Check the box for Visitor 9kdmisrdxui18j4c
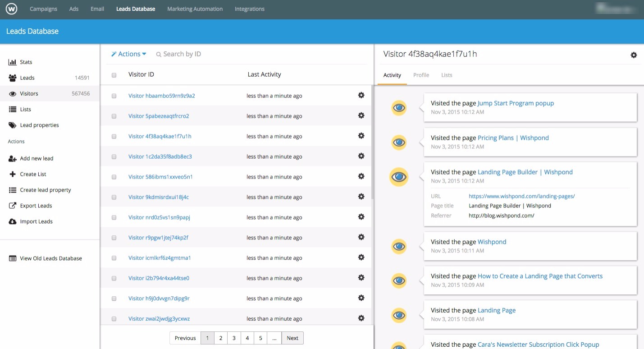The width and height of the screenshot is (644, 349). [114, 197]
